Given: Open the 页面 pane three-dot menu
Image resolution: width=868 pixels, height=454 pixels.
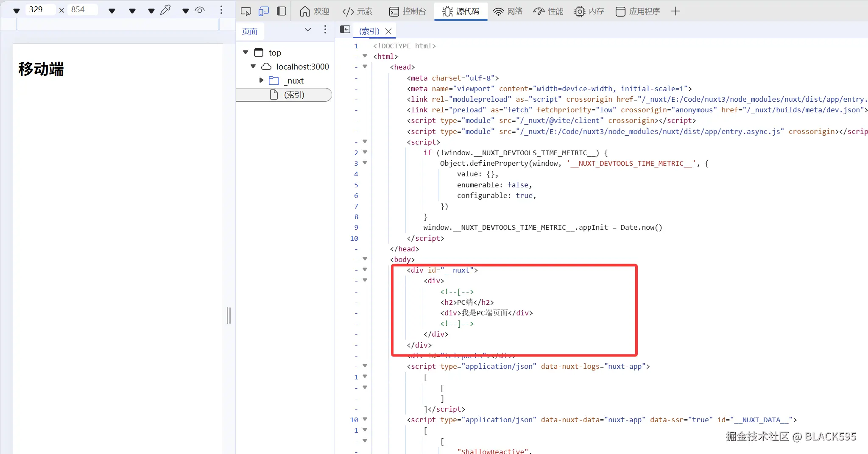Looking at the screenshot, I should click(325, 30).
